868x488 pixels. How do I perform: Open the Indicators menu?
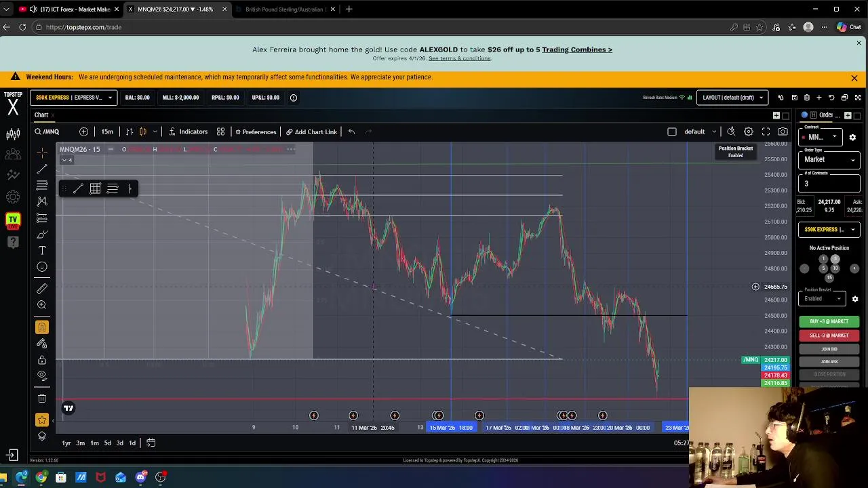(x=188, y=131)
